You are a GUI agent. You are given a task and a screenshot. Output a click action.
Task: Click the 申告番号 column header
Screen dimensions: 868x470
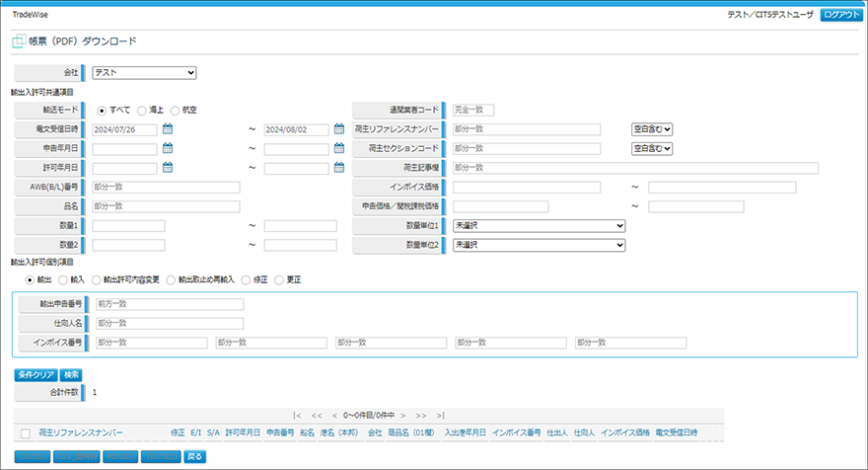point(281,433)
